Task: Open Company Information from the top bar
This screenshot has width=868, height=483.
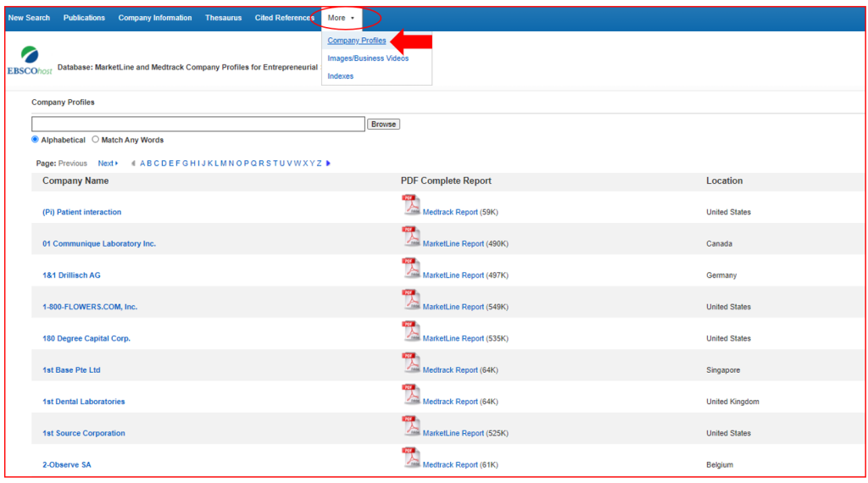Action: coord(155,18)
